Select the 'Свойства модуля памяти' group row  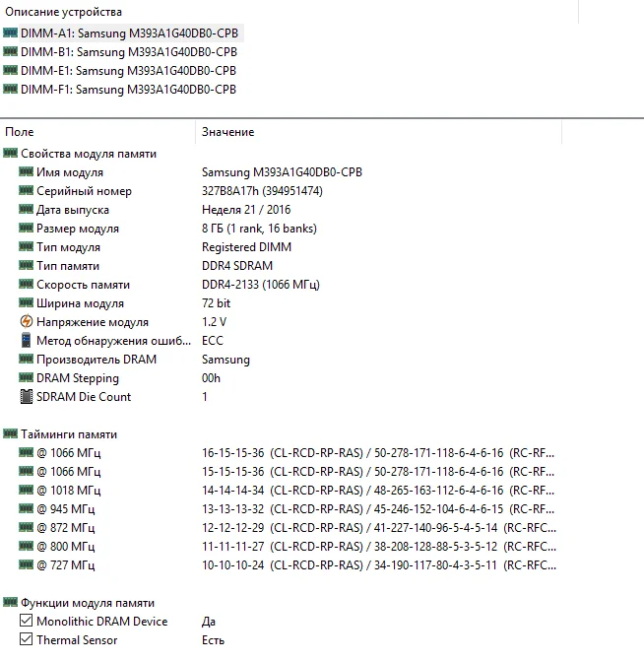click(89, 154)
